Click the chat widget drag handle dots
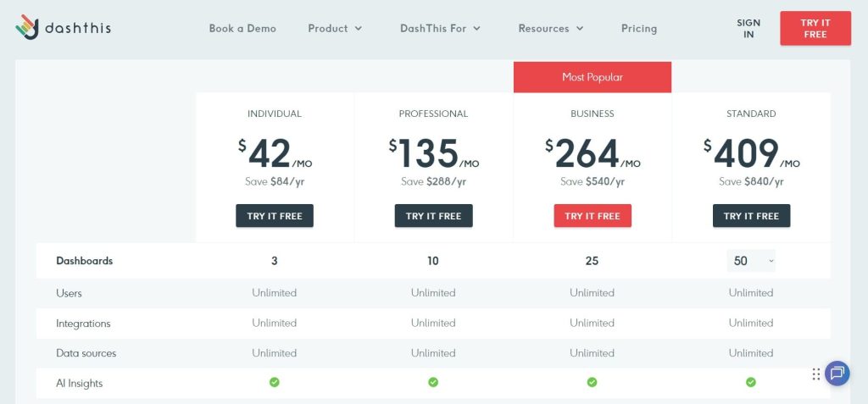Image resolution: width=868 pixels, height=404 pixels. tap(815, 374)
